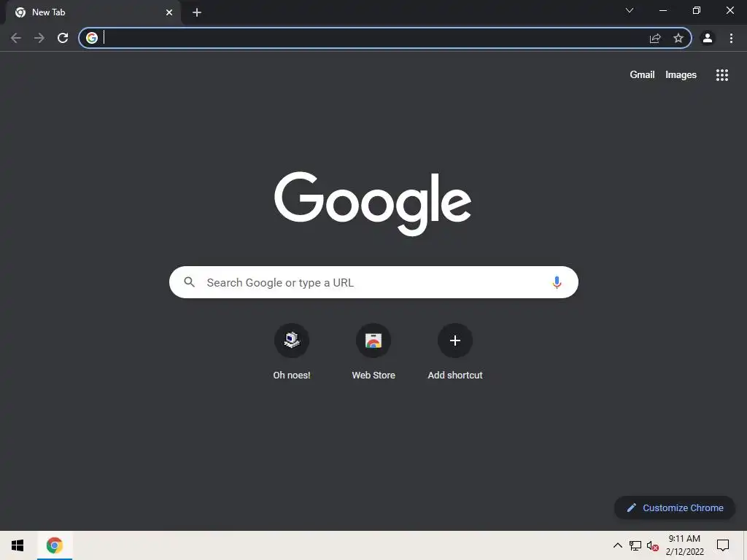Open Windows Start menu
Image resolution: width=747 pixels, height=560 pixels.
[18, 545]
